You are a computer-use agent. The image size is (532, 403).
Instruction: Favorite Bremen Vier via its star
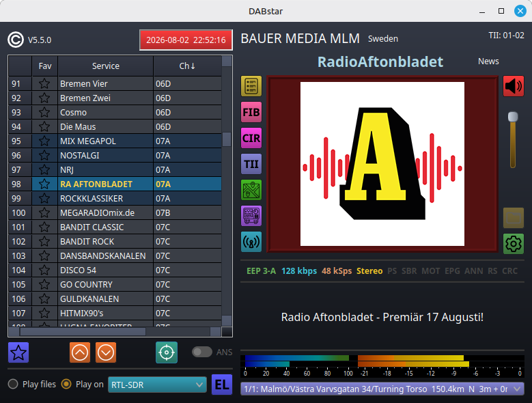click(x=44, y=83)
